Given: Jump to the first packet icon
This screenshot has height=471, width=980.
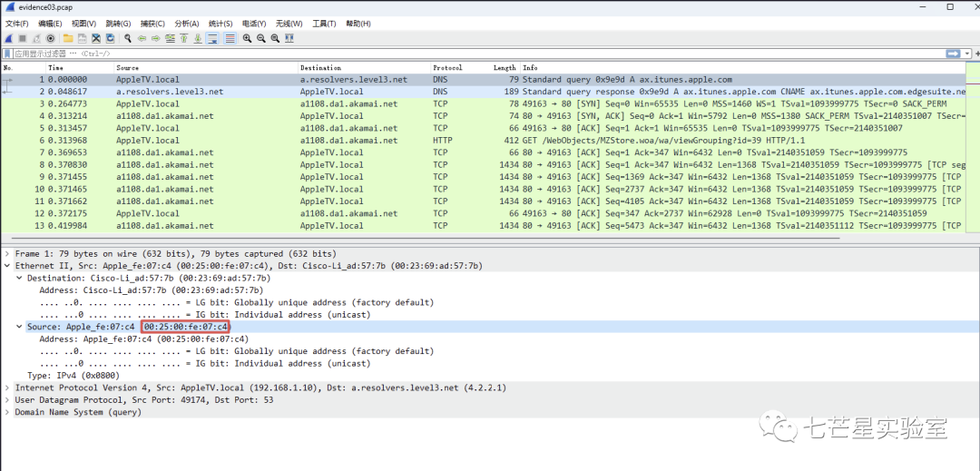Looking at the screenshot, I should (x=183, y=38).
